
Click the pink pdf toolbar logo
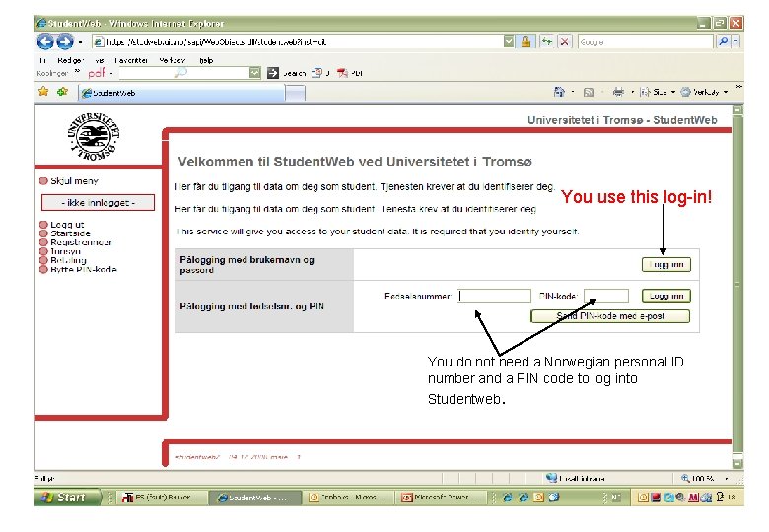97,73
